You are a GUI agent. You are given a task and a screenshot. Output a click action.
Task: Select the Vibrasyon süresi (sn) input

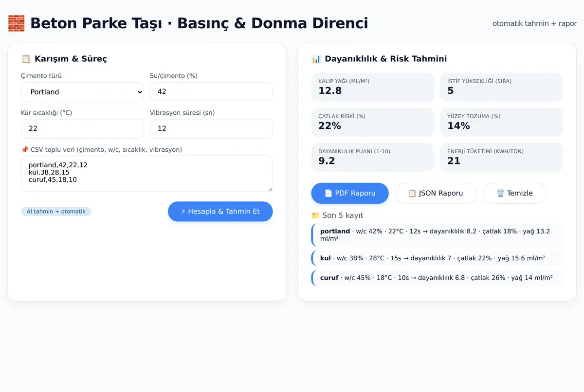point(211,129)
